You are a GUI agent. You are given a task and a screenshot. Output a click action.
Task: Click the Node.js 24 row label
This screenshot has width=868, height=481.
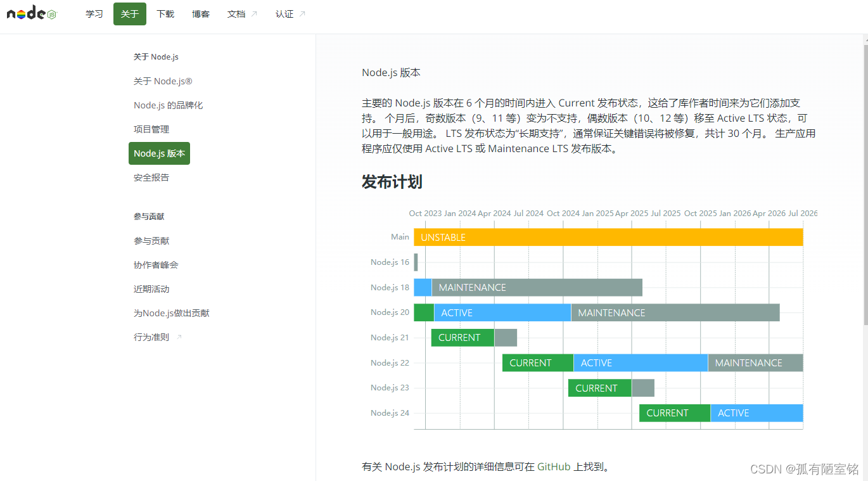pos(390,413)
